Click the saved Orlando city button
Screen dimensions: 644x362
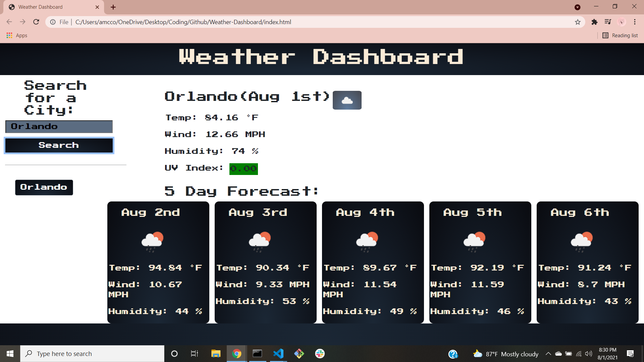[x=44, y=187]
